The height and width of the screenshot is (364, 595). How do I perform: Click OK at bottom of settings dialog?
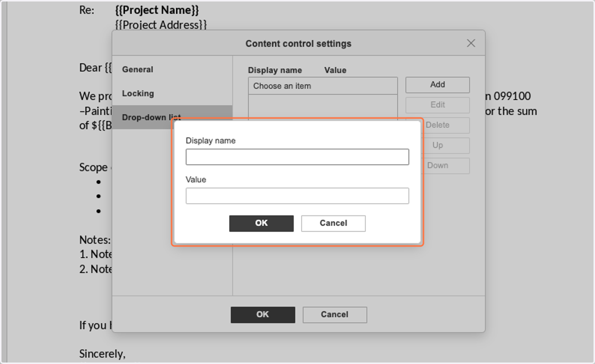pos(263,314)
